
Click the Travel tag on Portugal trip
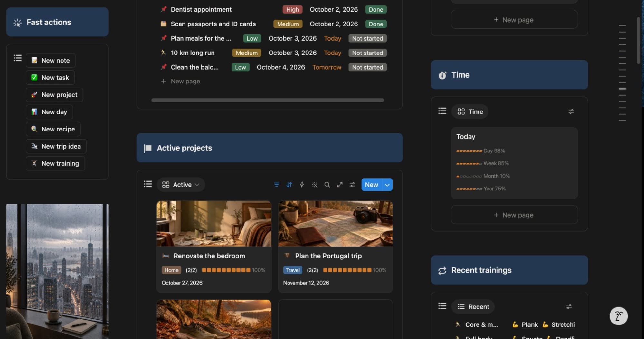pos(293,270)
